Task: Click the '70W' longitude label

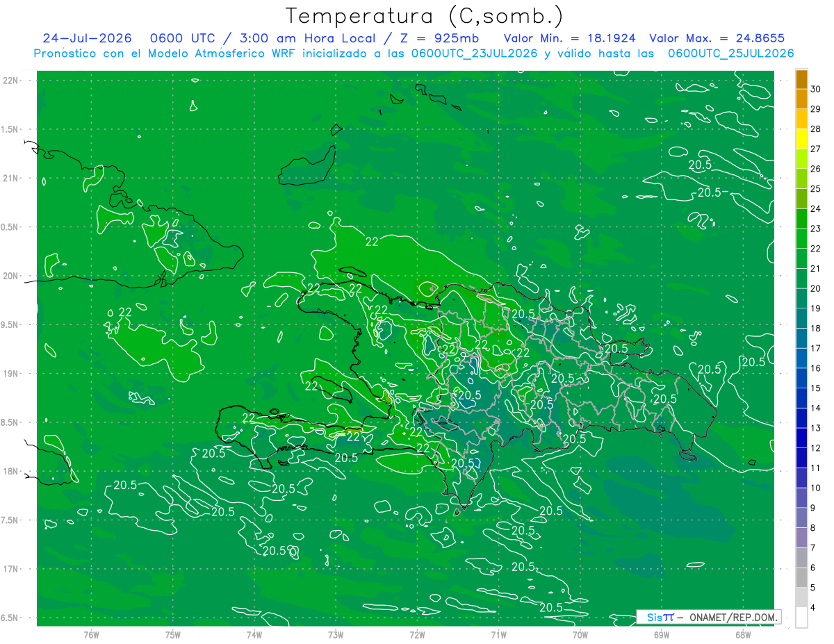Action: tap(580, 634)
